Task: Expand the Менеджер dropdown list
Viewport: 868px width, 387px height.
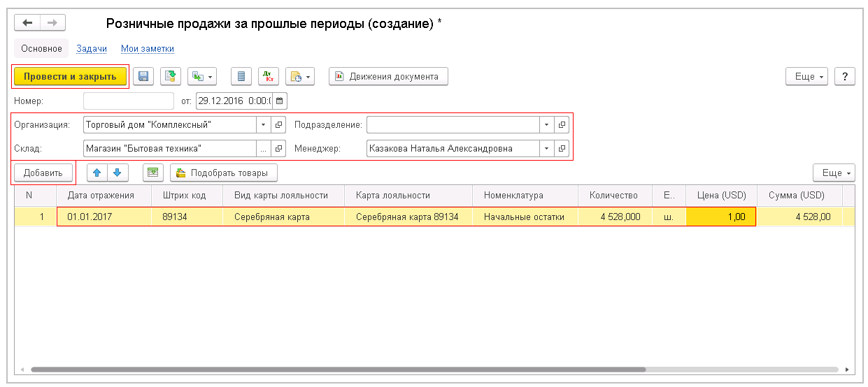Action: pyautogui.click(x=546, y=149)
